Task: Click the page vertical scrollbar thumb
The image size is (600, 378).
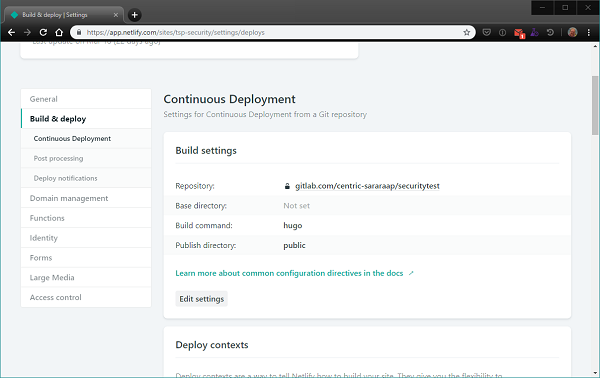Action: point(595,105)
